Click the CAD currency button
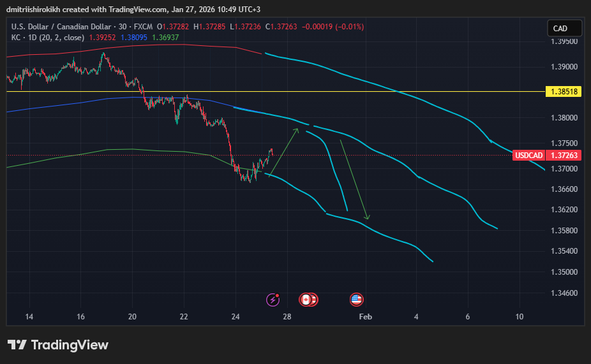Viewport: 591px width, 364px height. click(564, 28)
